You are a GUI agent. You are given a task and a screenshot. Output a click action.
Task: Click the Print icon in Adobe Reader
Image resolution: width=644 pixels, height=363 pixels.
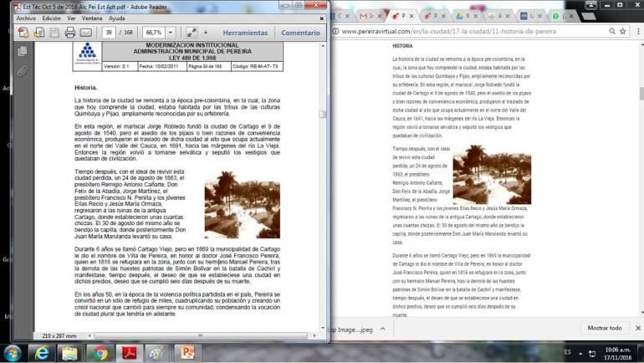[70, 33]
